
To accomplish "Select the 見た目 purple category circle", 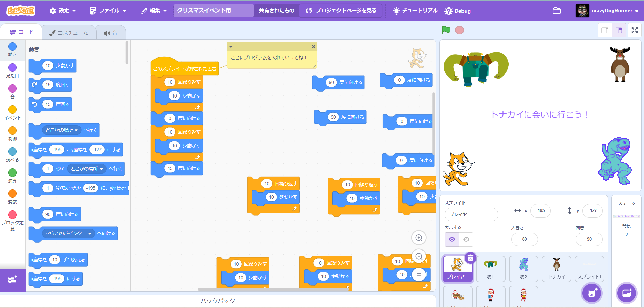I will (x=12, y=68).
